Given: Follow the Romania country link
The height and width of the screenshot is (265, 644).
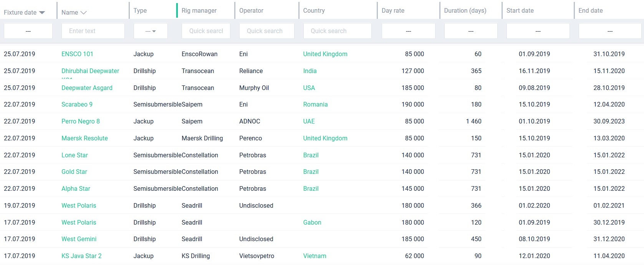Looking at the screenshot, I should 315,105.
